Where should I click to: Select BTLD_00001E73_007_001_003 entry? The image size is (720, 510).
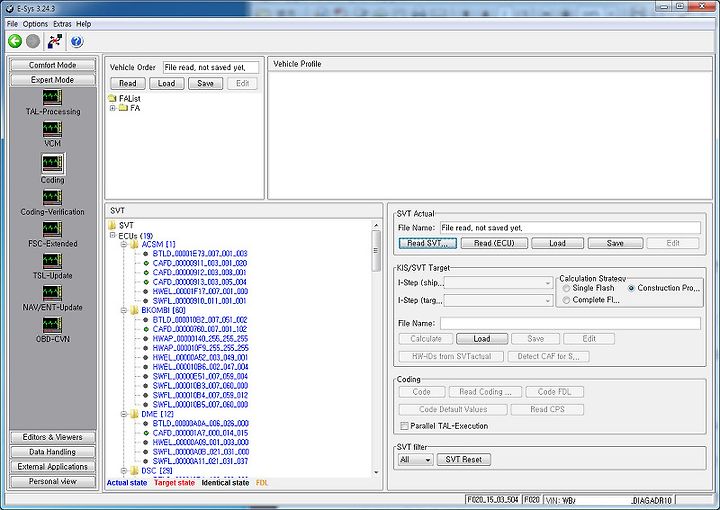pos(200,254)
